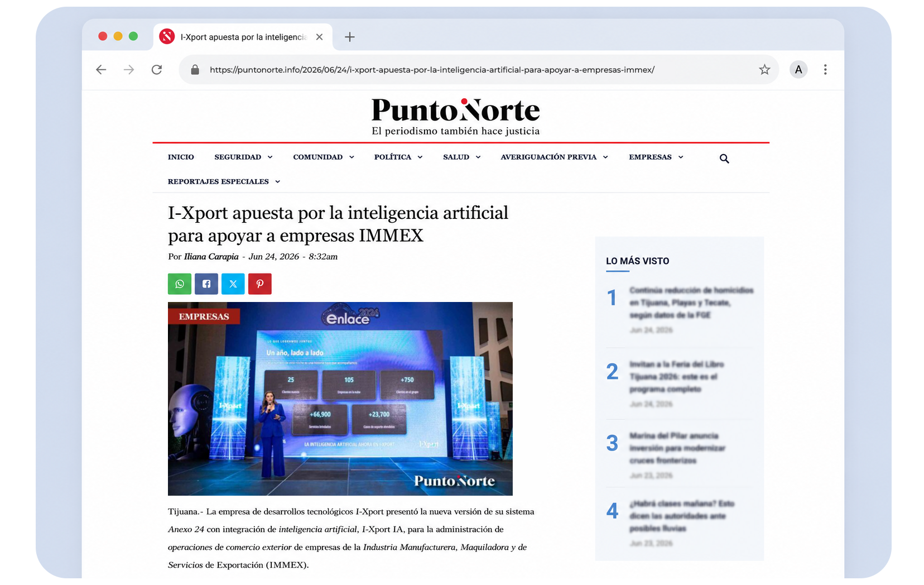Expand the chevron beside COMUNIDAD
This screenshot has height=585, width=924.
click(x=352, y=157)
